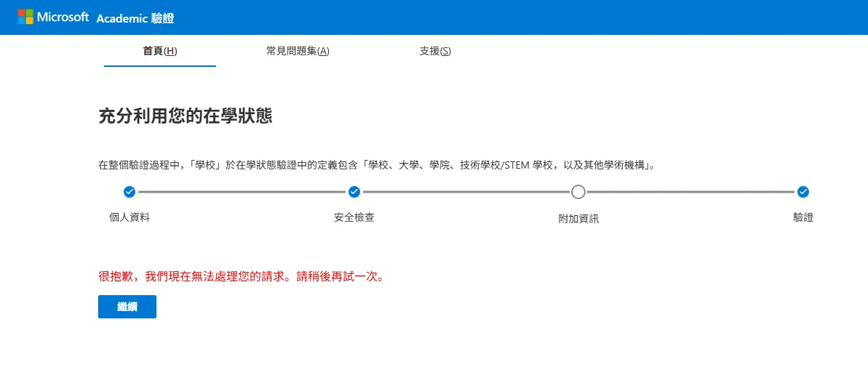The image size is (868, 370).
Task: Click the 個人資料 step label
Action: pos(130,217)
